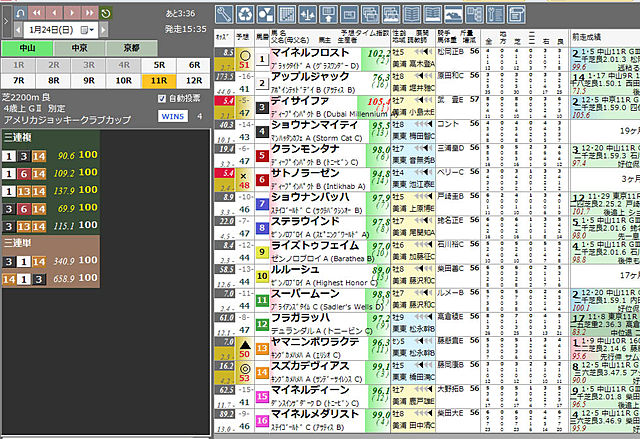The image size is (640, 439).
Task: Jump forward with double-right arrow button
Action: click(88, 13)
